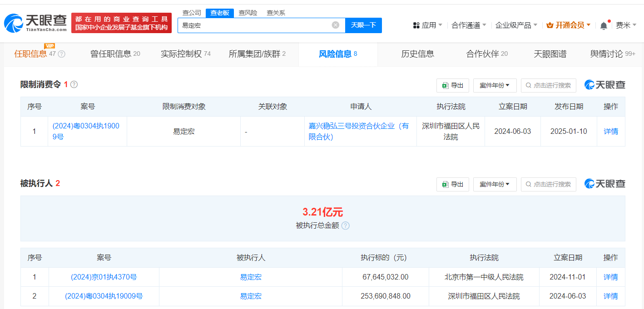Open the 案件年份 dropdown in 限制消费令 section
This screenshot has height=309, width=644.
point(495,85)
